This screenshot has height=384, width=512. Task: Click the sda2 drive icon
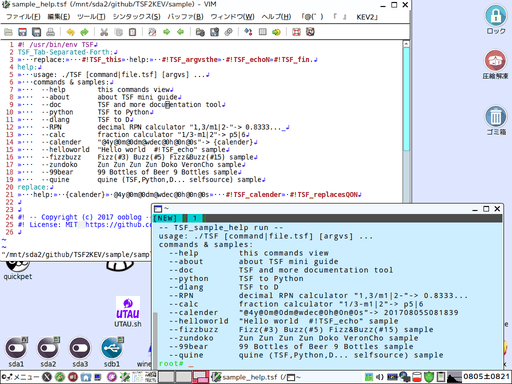tap(48, 352)
